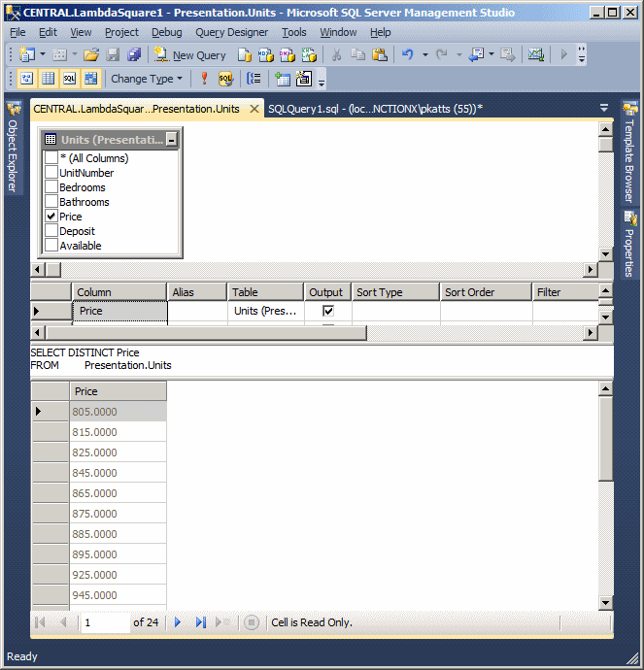Viewport: 644px width, 670px height.
Task: Click the current row number field
Action: [x=105, y=622]
